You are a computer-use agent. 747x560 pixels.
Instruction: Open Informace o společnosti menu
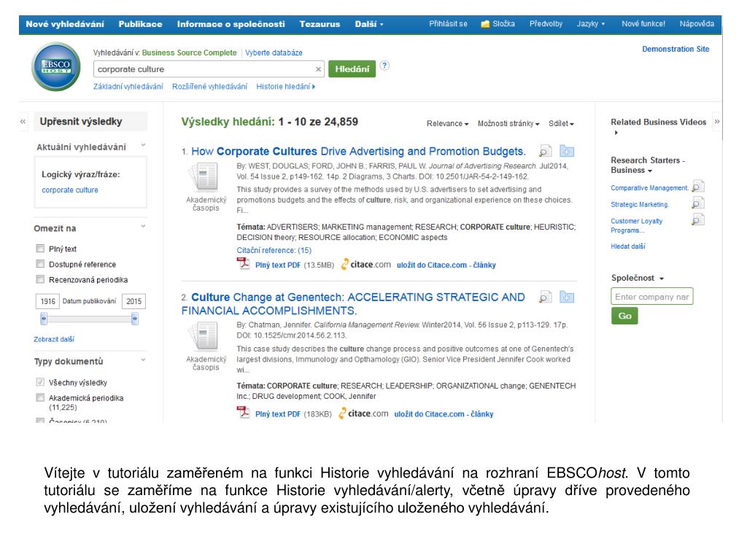pos(231,24)
